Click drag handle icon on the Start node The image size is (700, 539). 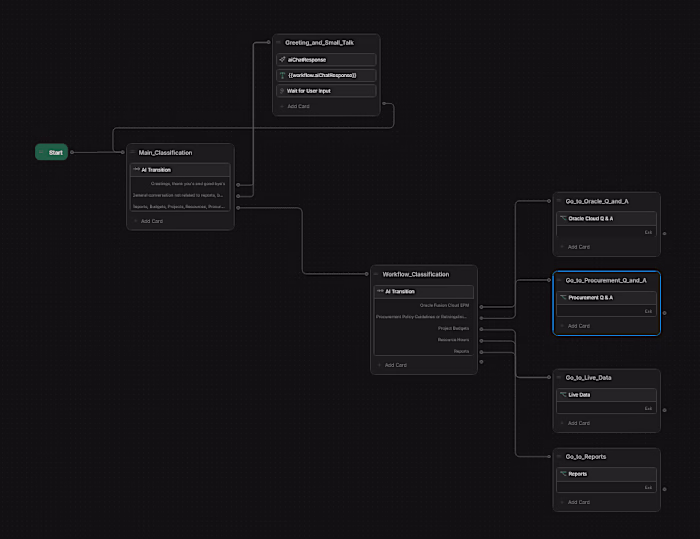(x=42, y=152)
